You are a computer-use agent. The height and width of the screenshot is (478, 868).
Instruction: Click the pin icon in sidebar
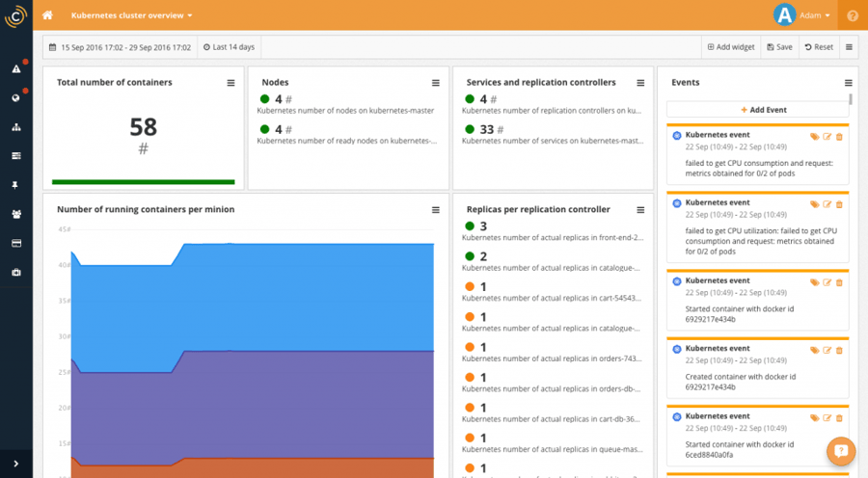(x=15, y=185)
